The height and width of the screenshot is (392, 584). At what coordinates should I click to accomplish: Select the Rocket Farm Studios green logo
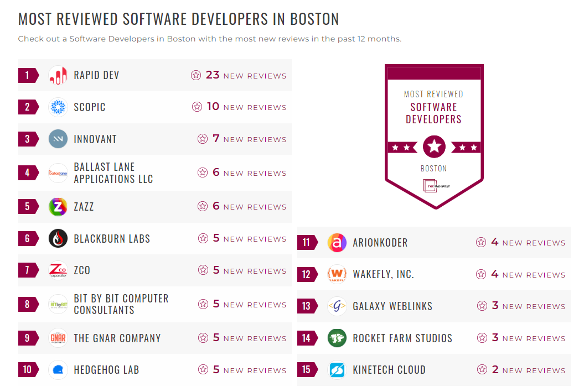337,338
